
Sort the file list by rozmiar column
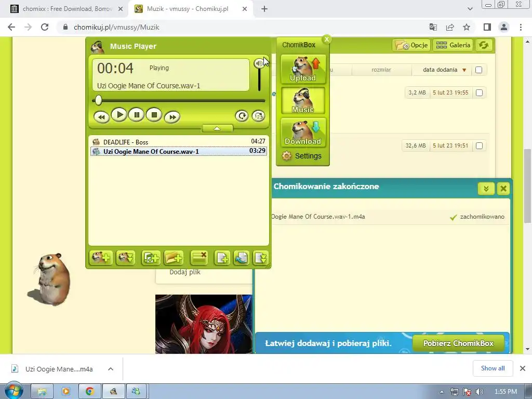coord(381,70)
